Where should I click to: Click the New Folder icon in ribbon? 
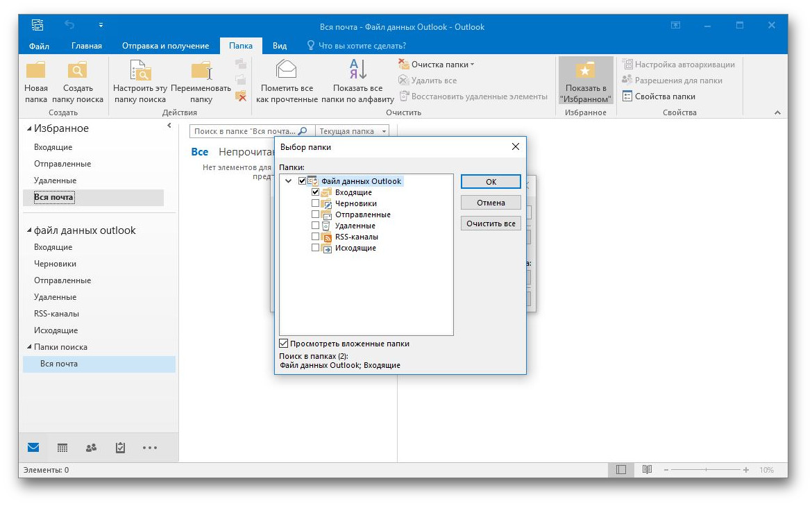[x=35, y=71]
